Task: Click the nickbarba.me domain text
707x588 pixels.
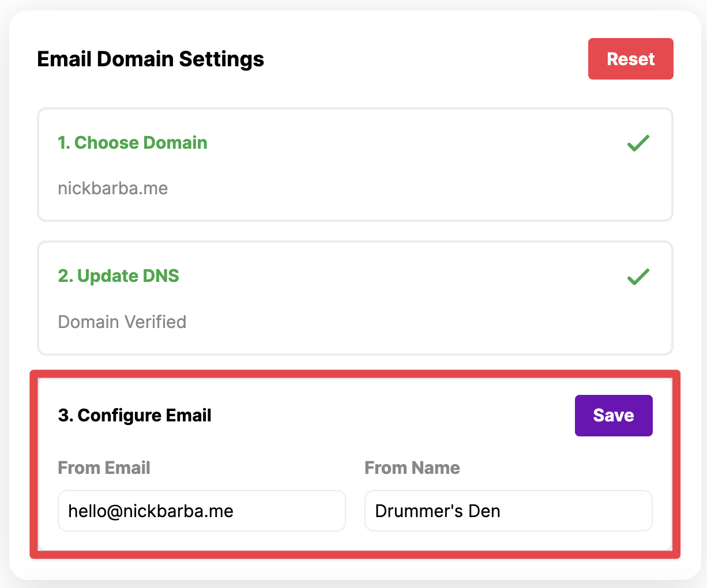Action: pyautogui.click(x=113, y=189)
